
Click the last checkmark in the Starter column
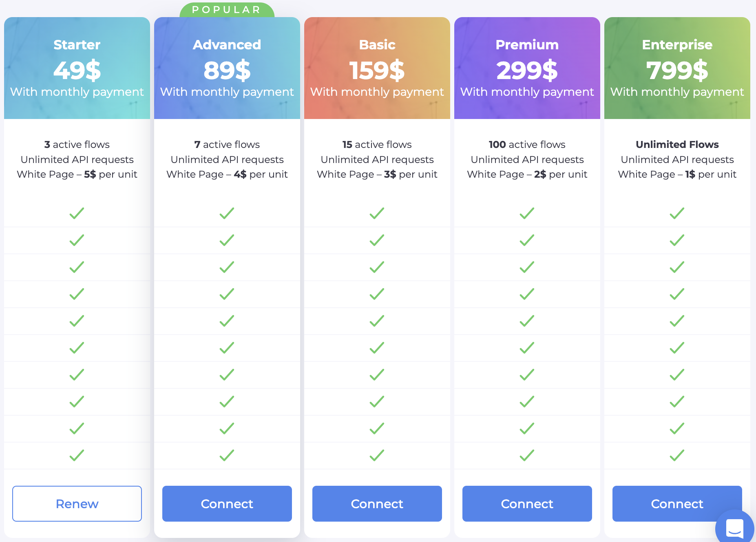77,455
